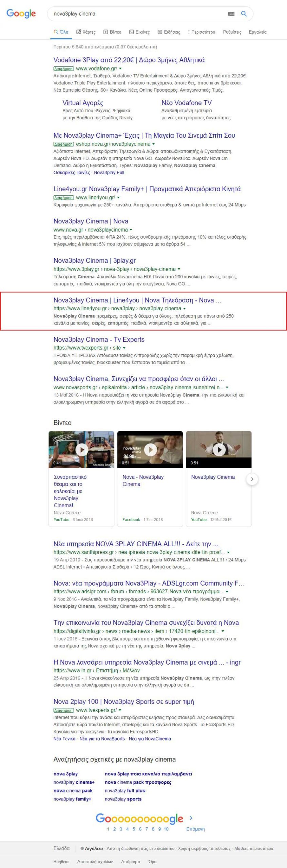Image resolution: width=287 pixels, height=868 pixels.
Task: Open Nova3play Cinema | Line4you result title
Action: [x=137, y=300]
